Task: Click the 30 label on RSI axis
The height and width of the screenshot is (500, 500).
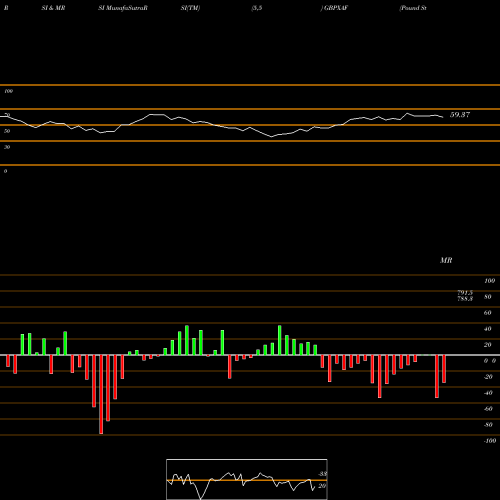Action: 7,147
